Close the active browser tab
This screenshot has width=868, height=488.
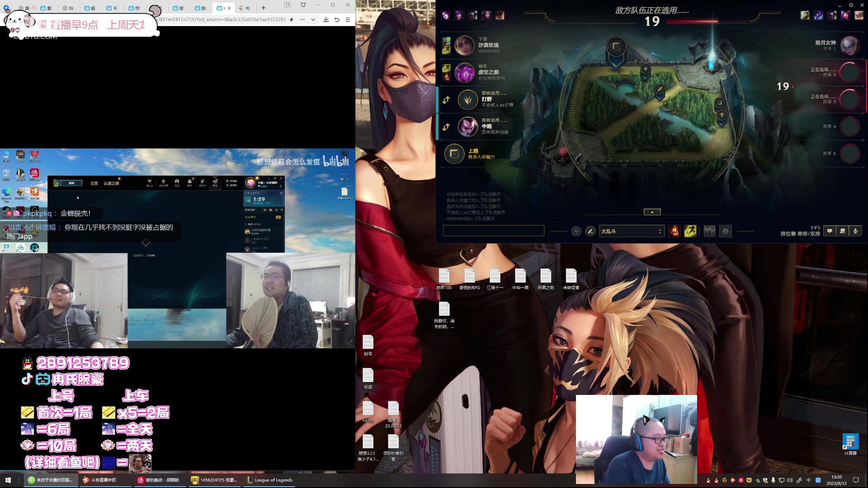coord(229,8)
